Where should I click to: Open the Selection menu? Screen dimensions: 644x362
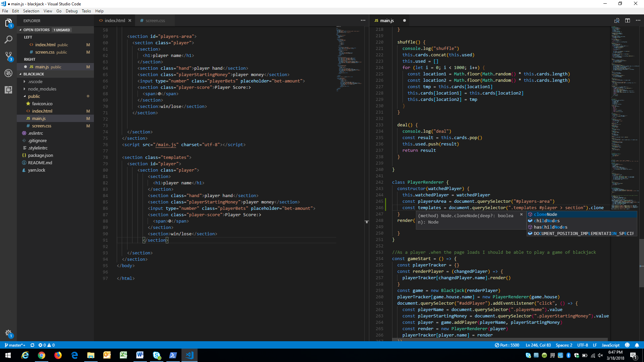click(x=31, y=11)
